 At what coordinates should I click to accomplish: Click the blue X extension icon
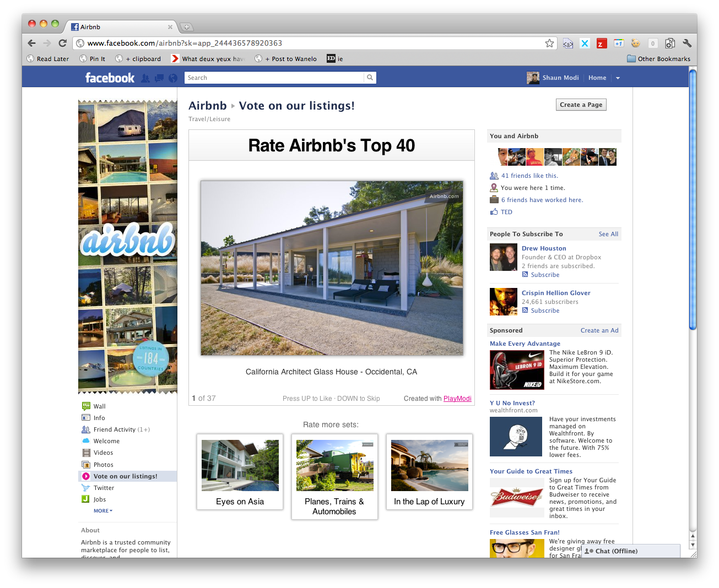[x=585, y=43]
